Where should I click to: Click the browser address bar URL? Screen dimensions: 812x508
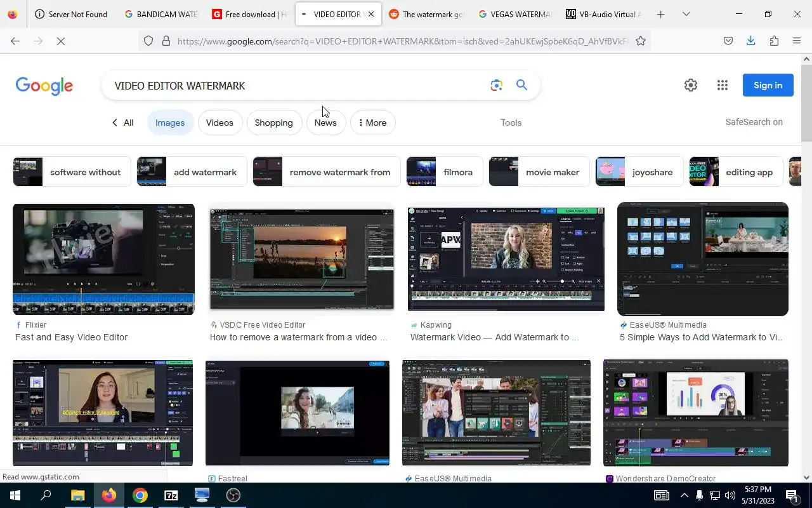[402, 41]
